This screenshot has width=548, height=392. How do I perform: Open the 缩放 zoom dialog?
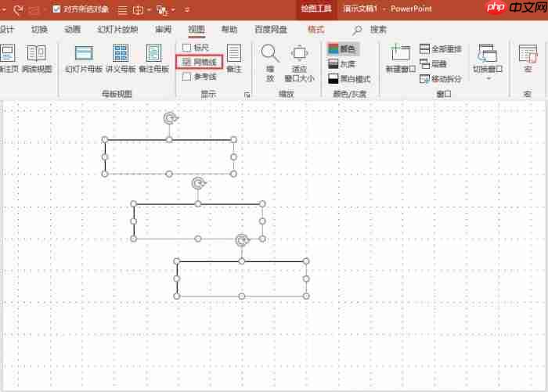pos(270,63)
